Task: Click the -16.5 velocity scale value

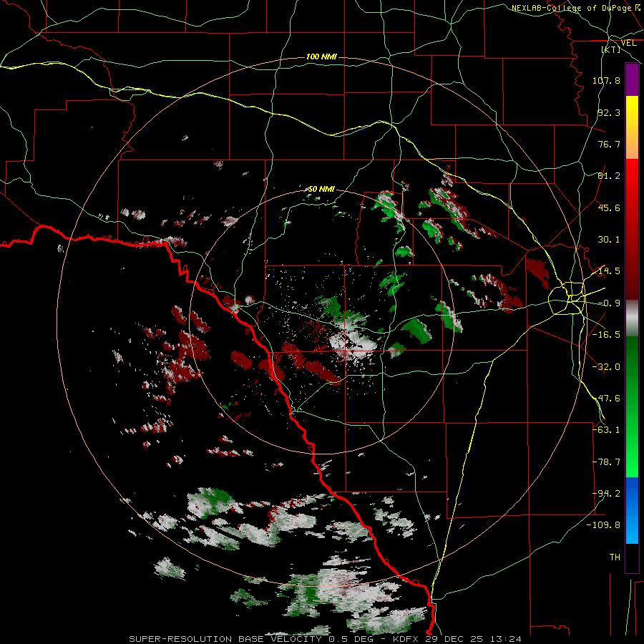Action: point(606,335)
